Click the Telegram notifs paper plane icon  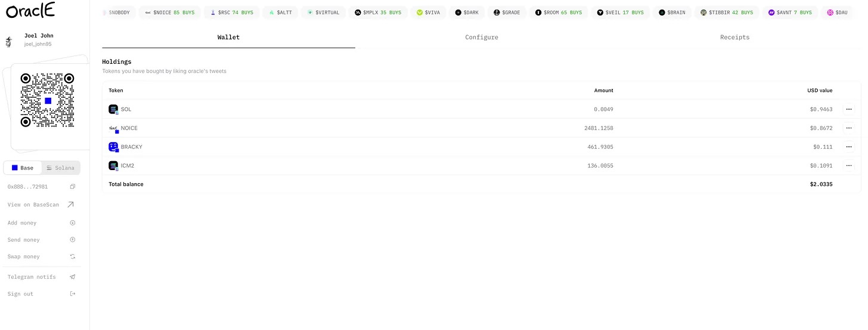click(73, 277)
